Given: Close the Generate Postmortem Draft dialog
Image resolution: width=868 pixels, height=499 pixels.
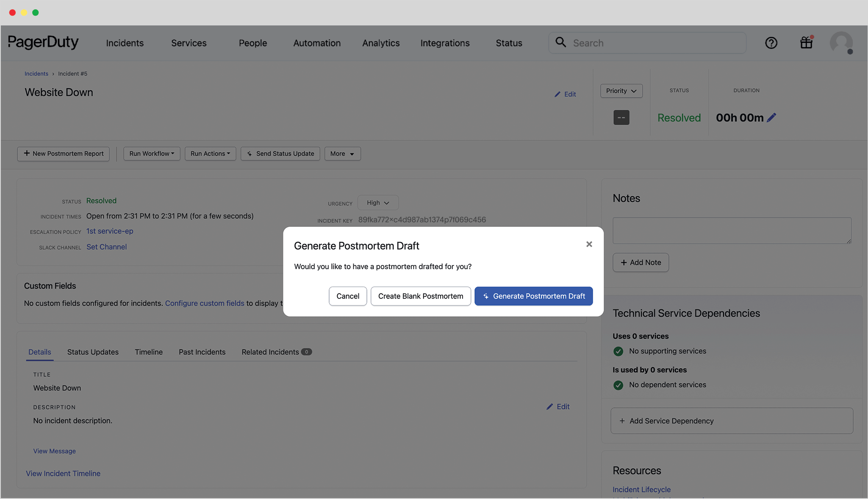Looking at the screenshot, I should click(x=589, y=244).
